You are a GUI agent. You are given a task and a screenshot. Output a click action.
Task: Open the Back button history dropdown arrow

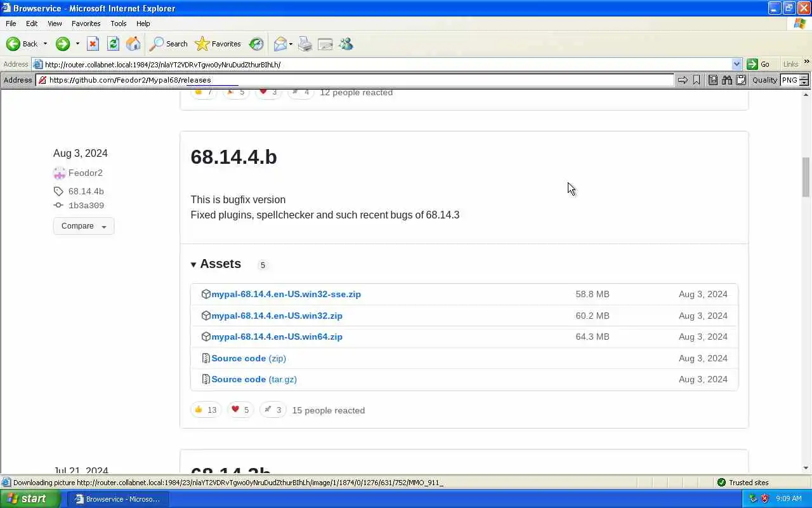tap(45, 44)
